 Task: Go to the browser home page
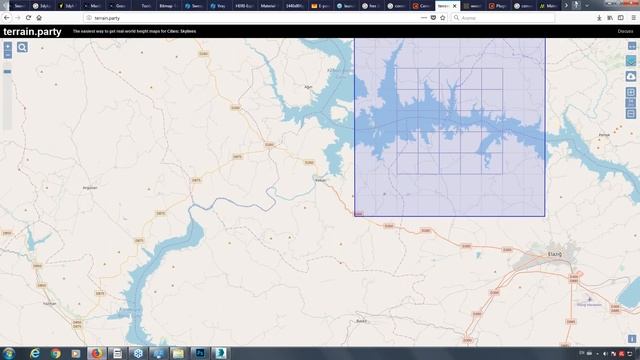tap(39, 18)
